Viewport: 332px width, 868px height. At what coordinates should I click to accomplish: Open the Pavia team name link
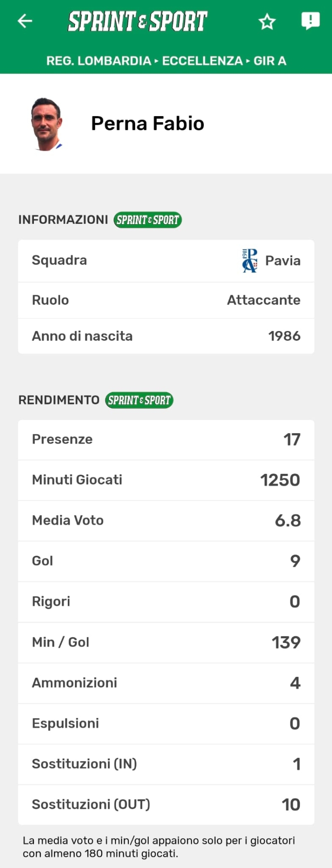[x=283, y=260]
